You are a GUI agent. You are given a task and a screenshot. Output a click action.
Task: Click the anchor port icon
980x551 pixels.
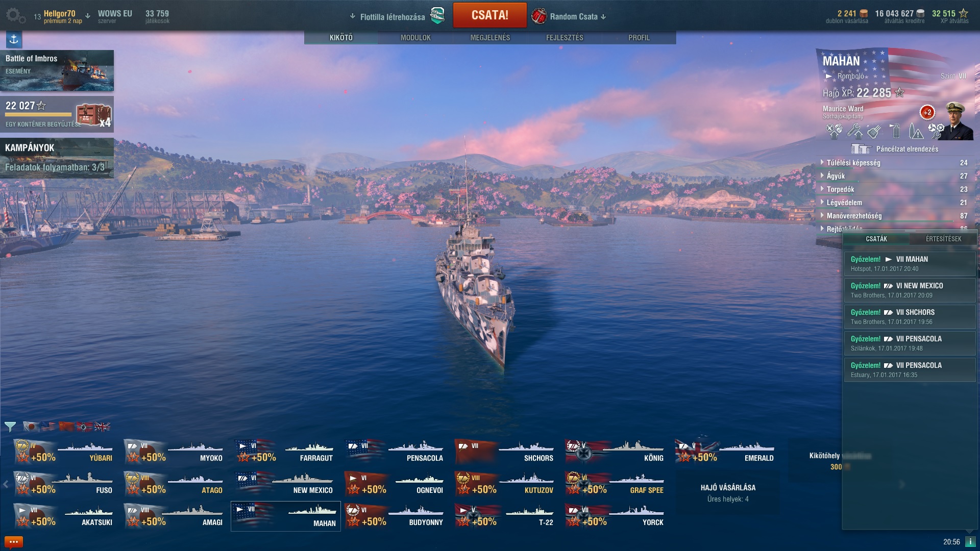[x=14, y=39]
